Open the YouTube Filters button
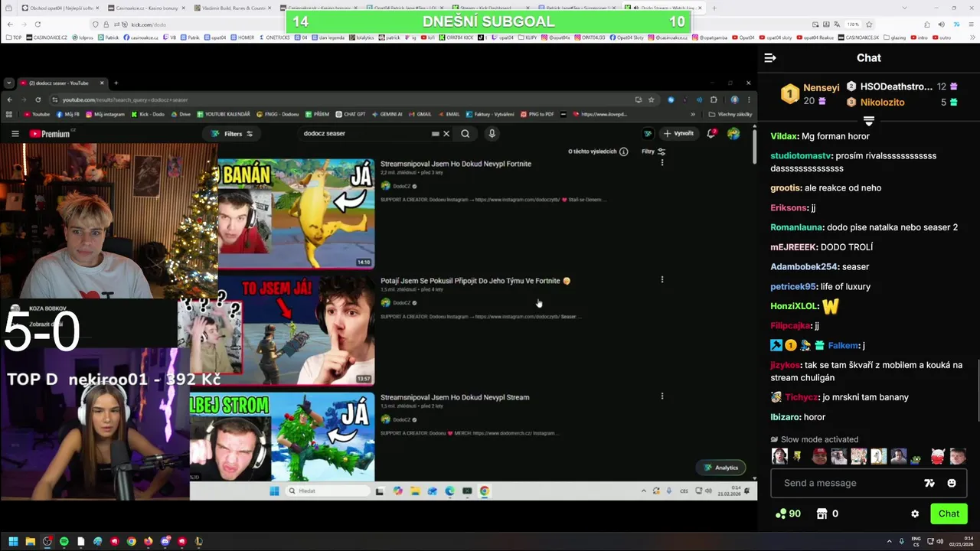This screenshot has height=551, width=980. coord(232,133)
